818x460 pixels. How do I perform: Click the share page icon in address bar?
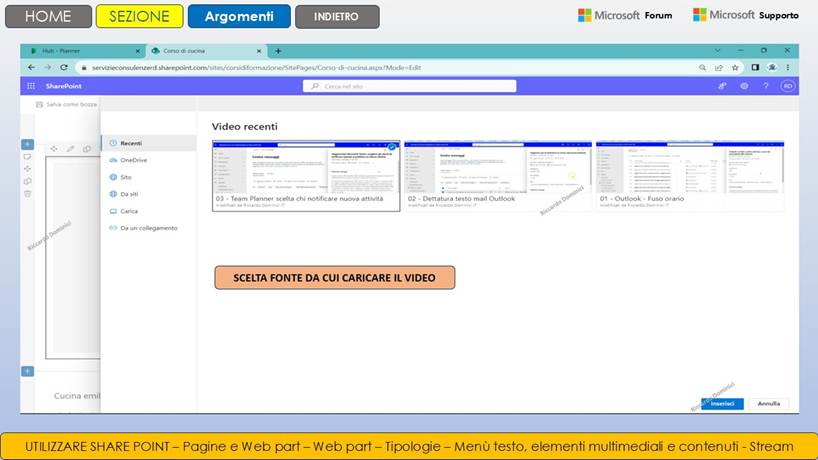coord(719,68)
